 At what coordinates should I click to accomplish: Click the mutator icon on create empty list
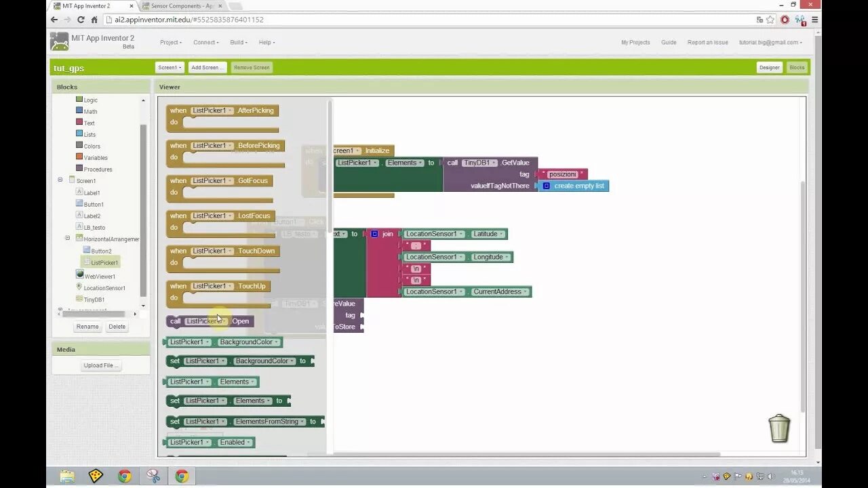pos(546,186)
